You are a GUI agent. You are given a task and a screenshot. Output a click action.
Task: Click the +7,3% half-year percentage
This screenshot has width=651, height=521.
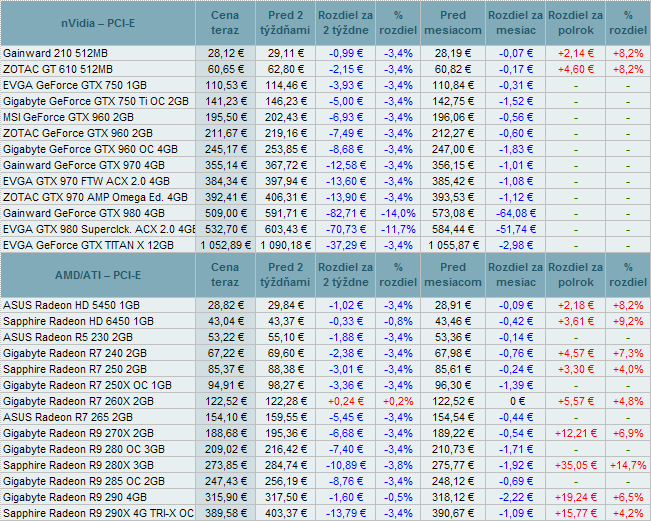tap(628, 353)
